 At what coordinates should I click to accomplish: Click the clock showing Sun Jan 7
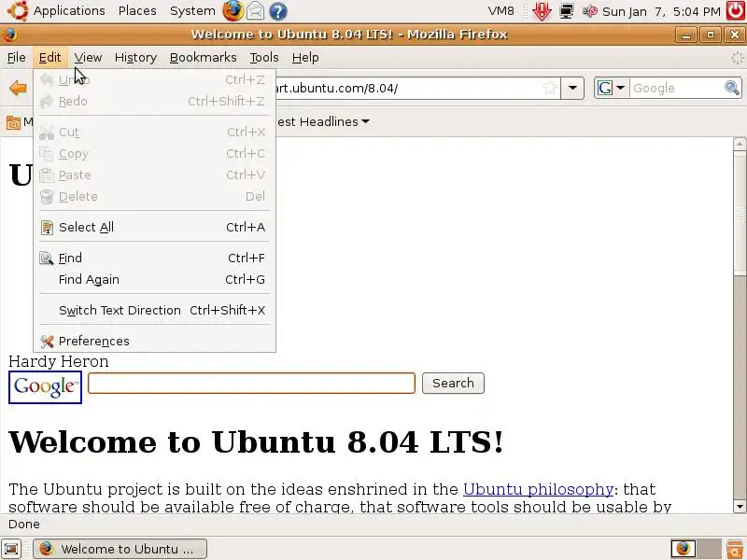(661, 11)
